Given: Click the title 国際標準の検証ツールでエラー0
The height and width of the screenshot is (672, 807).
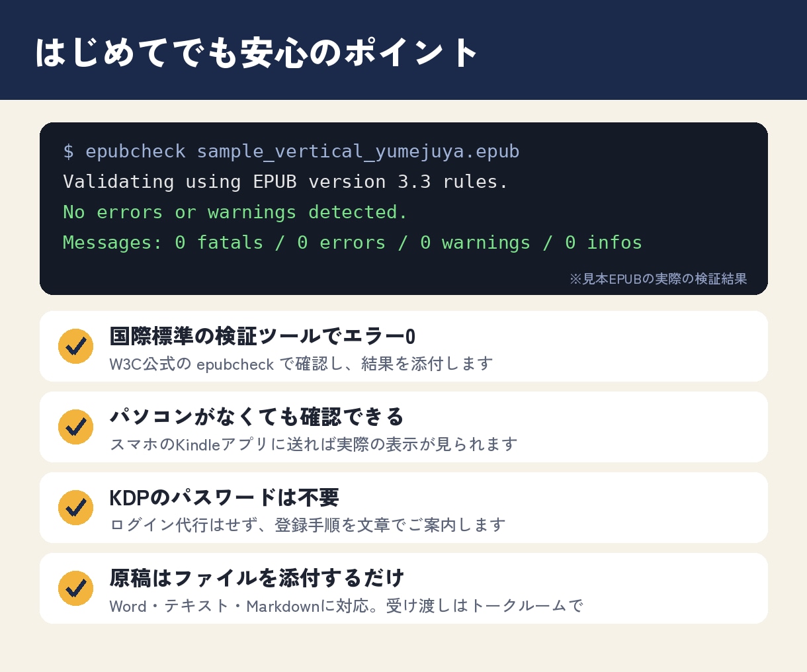Looking at the screenshot, I should [263, 336].
